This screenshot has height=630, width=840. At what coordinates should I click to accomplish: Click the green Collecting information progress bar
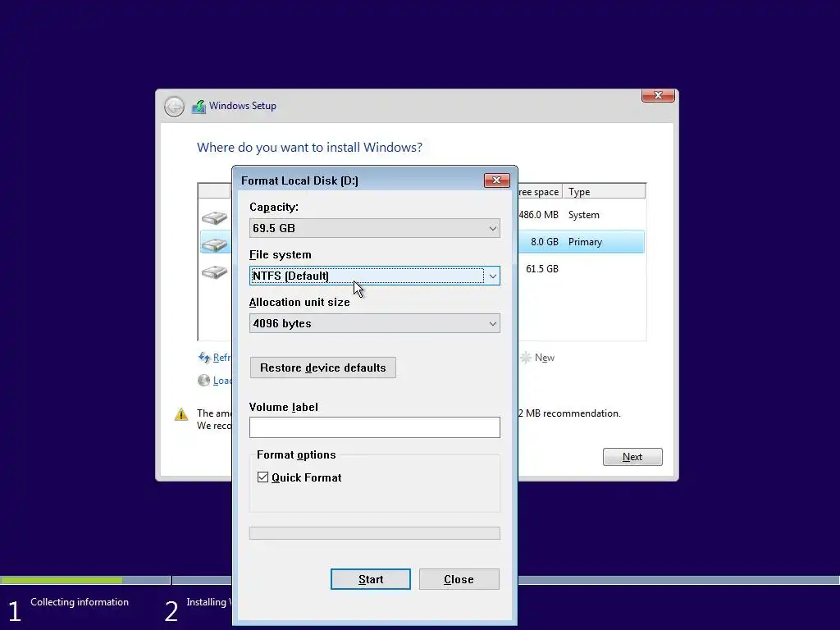61,580
